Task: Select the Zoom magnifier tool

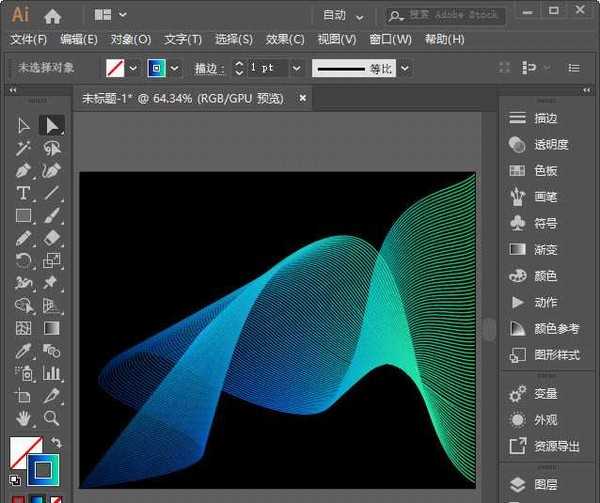Action: (52, 418)
